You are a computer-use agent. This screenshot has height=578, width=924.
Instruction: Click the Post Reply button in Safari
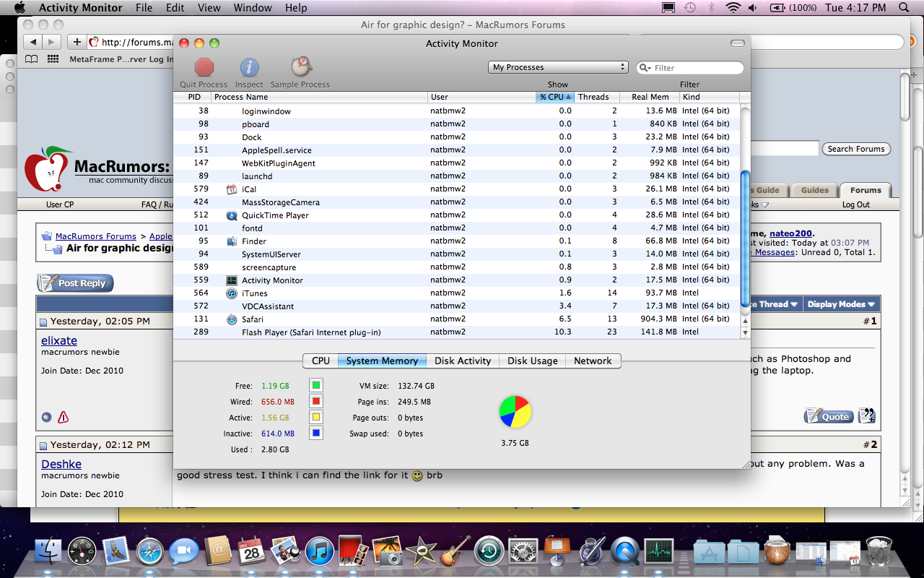click(x=75, y=283)
